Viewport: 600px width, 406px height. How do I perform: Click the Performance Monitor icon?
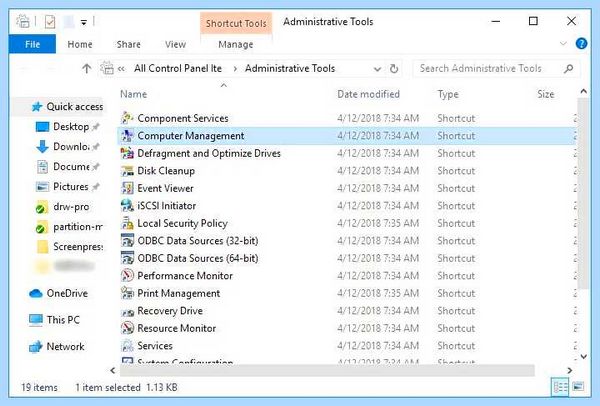tap(127, 276)
